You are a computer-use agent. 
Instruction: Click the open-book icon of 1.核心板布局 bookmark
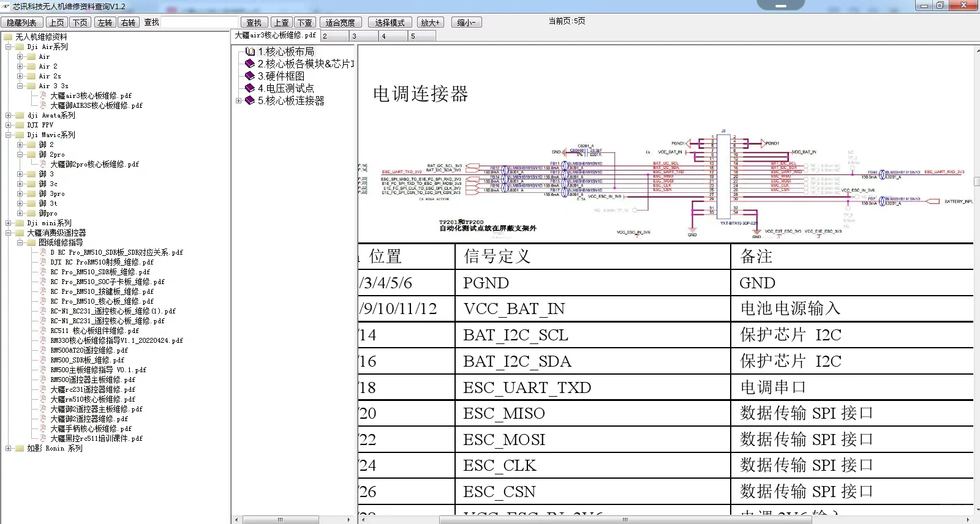(x=250, y=51)
